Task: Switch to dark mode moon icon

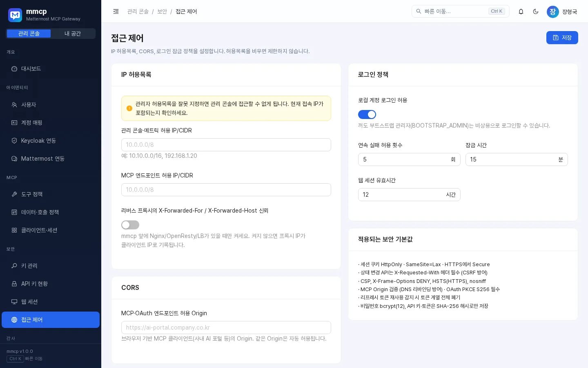Action: pos(536,11)
